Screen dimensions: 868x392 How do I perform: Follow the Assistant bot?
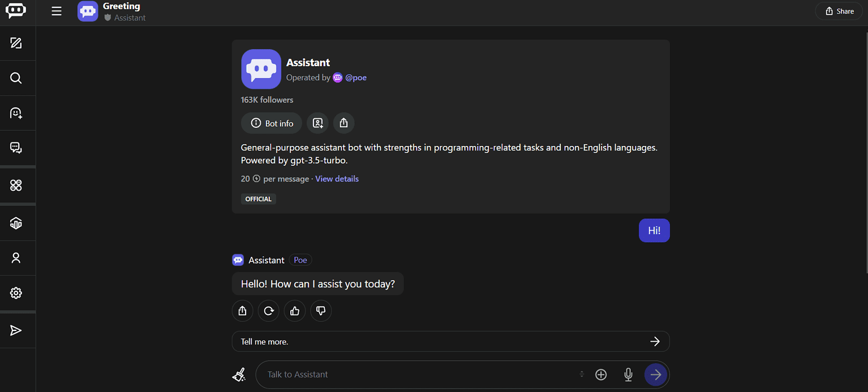[317, 123]
